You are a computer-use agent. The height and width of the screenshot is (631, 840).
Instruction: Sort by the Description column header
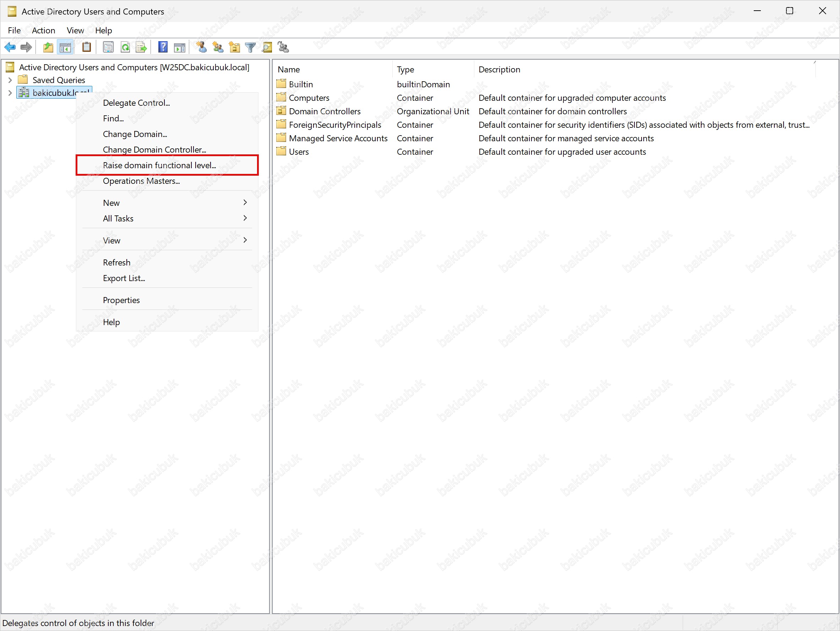coord(645,70)
